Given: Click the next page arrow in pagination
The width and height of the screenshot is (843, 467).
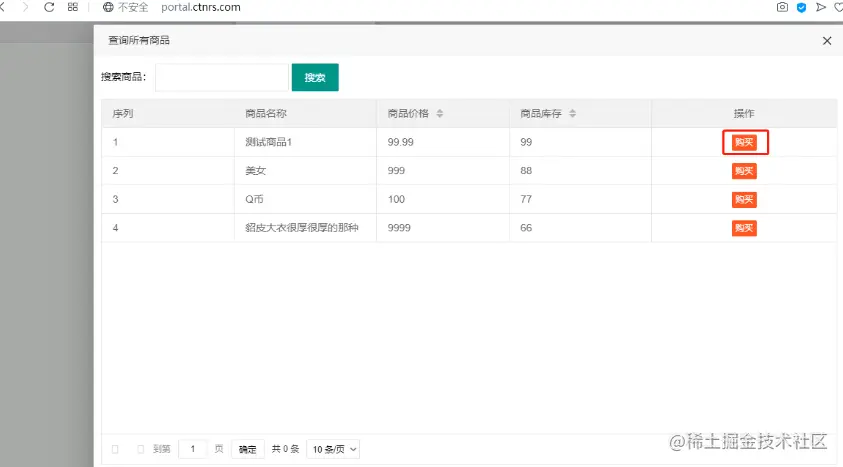Looking at the screenshot, I should (x=141, y=449).
